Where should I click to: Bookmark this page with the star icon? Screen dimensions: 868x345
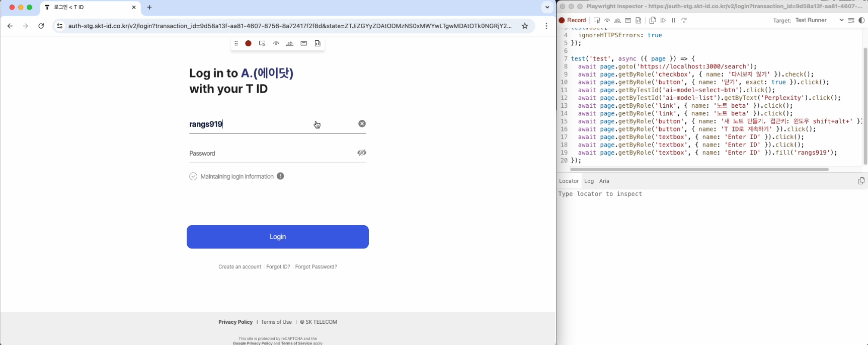pos(525,26)
